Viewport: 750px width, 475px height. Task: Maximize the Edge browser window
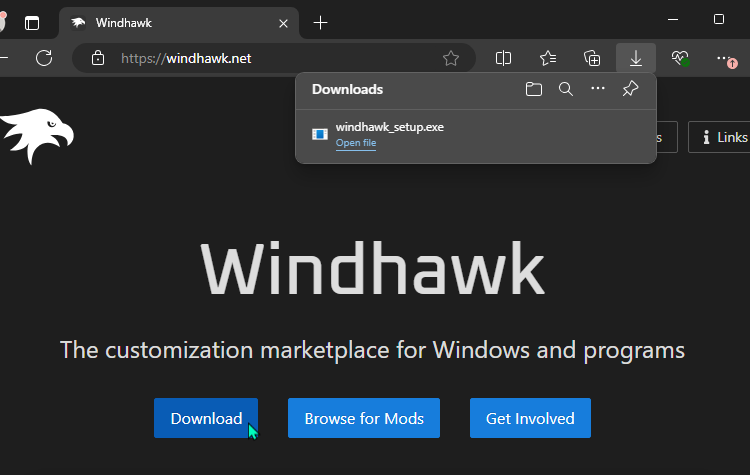pos(719,20)
